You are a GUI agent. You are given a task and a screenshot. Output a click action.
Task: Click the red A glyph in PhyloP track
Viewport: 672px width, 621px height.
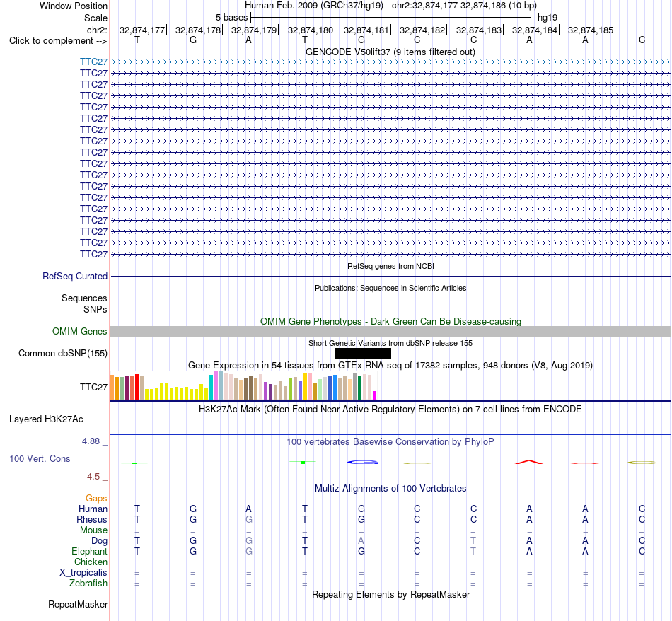[529, 462]
